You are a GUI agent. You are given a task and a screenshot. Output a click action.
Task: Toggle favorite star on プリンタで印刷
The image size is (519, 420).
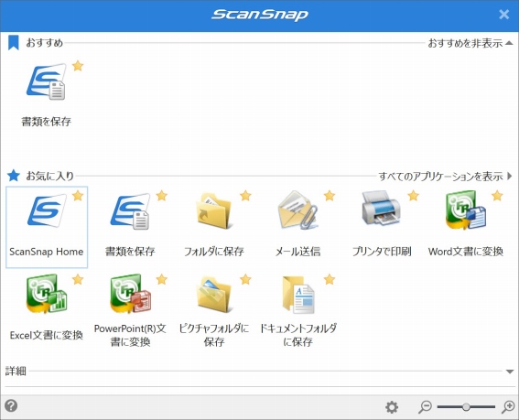coord(413,196)
